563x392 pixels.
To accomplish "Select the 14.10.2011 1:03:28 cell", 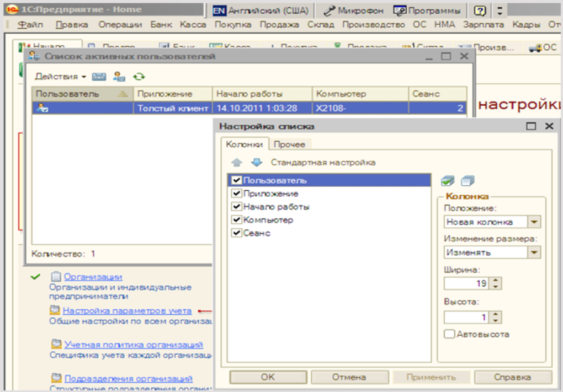I will 262,108.
